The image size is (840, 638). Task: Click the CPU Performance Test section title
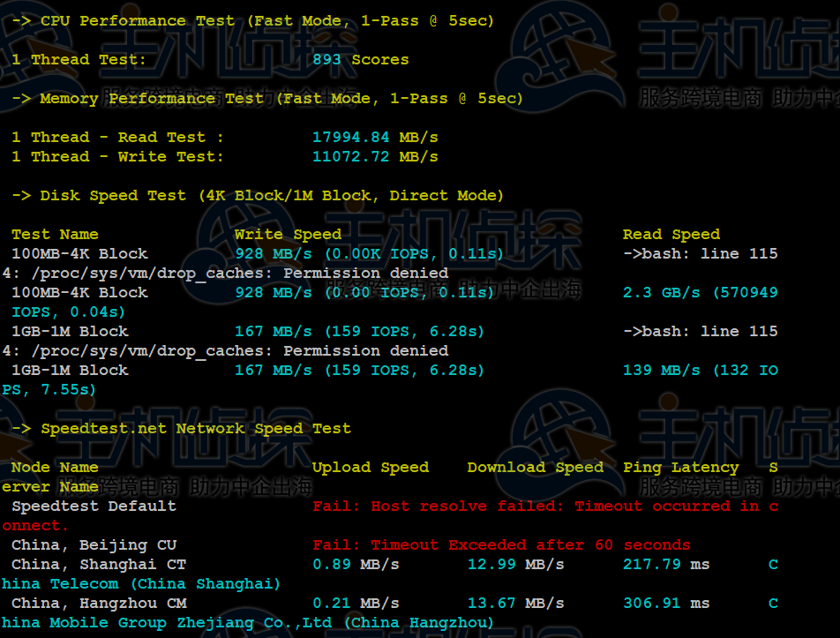tap(132, 20)
